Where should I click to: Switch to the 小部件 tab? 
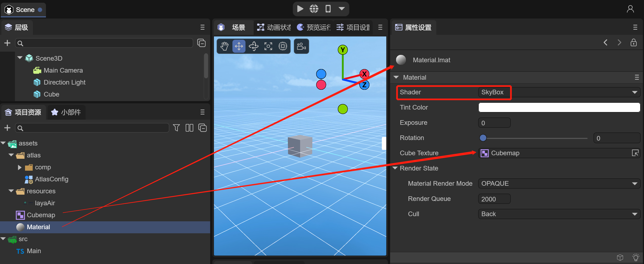[67, 112]
